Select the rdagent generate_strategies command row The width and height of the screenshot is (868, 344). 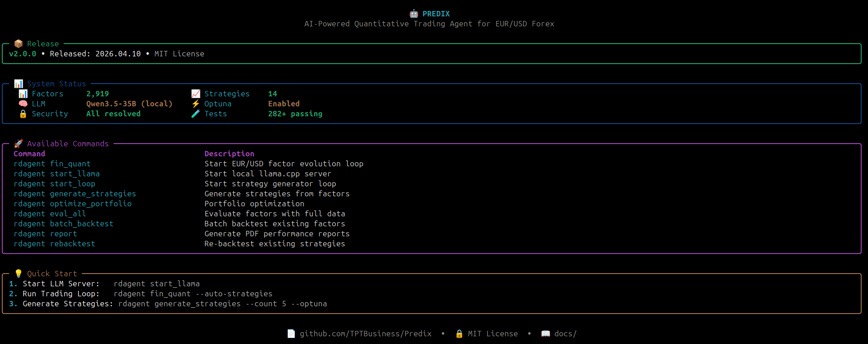coord(75,194)
